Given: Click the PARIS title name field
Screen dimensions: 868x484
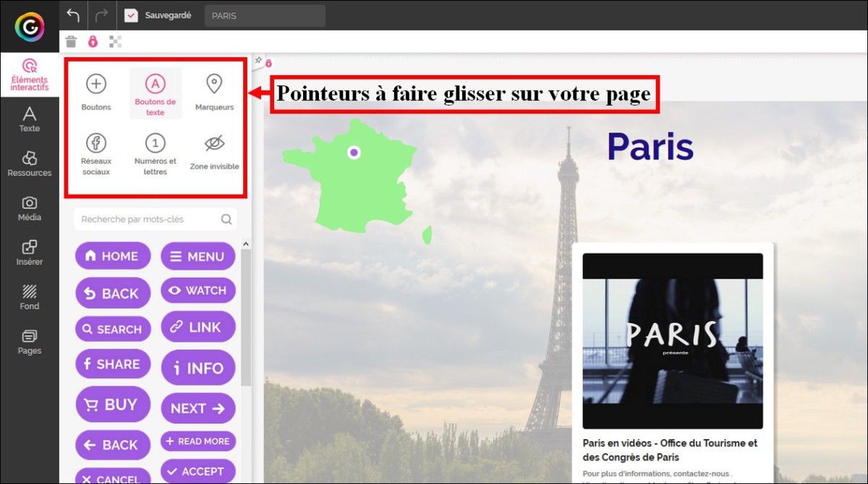Looking at the screenshot, I should click(265, 16).
